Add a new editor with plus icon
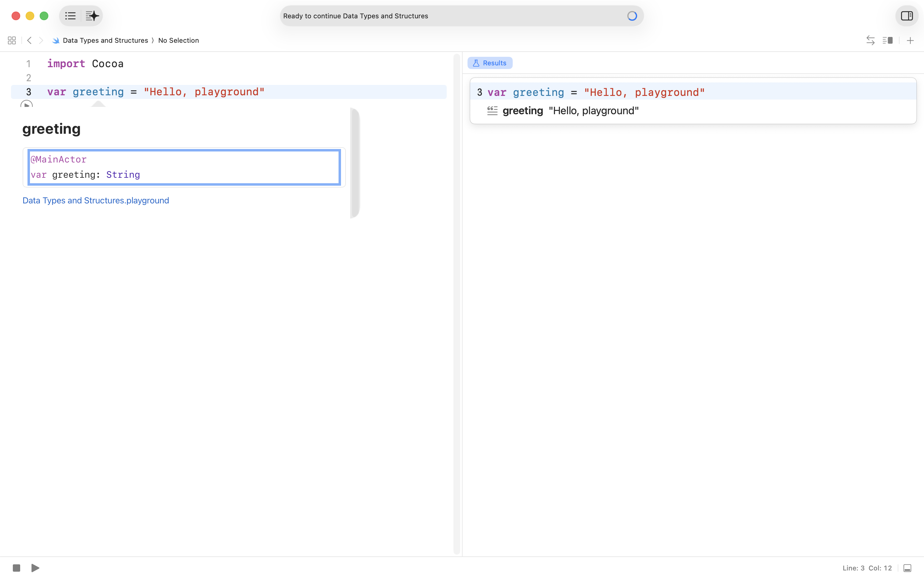The image size is (924, 579). (x=910, y=41)
